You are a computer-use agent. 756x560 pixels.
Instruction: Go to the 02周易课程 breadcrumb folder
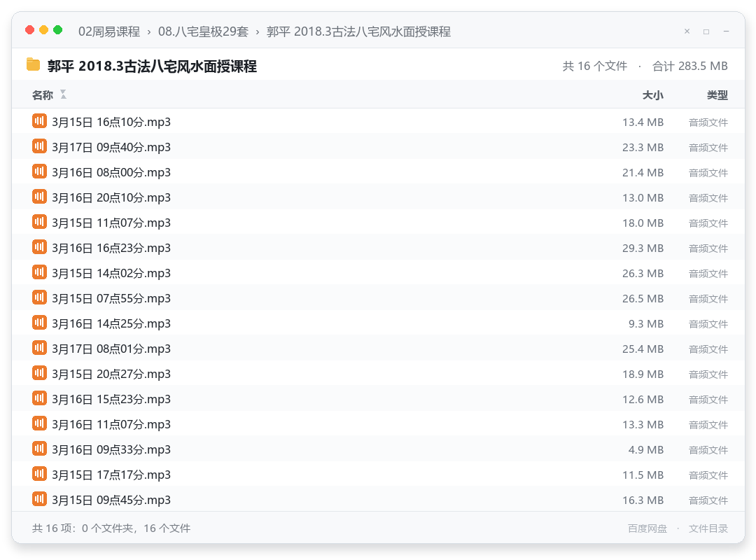pos(109,31)
